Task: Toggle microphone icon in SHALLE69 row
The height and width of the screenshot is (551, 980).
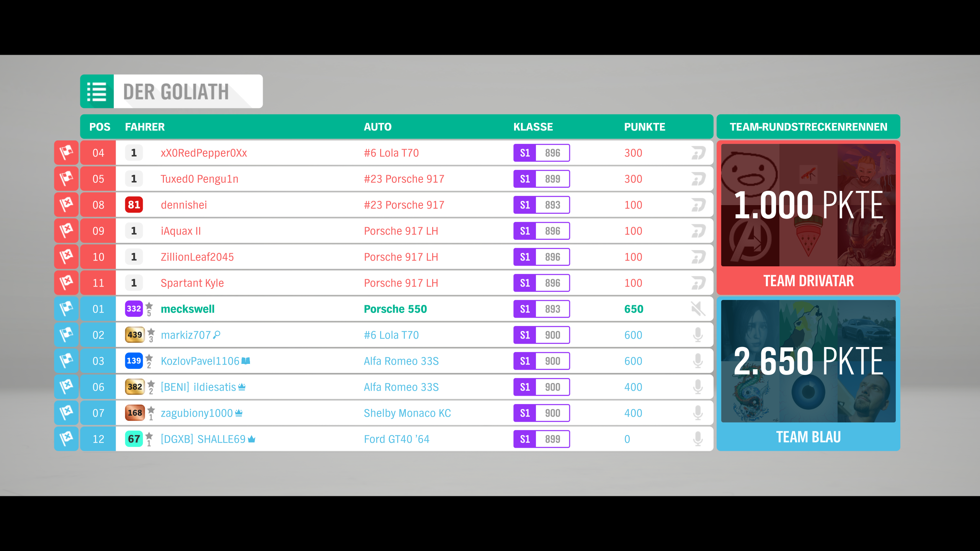Action: [698, 439]
